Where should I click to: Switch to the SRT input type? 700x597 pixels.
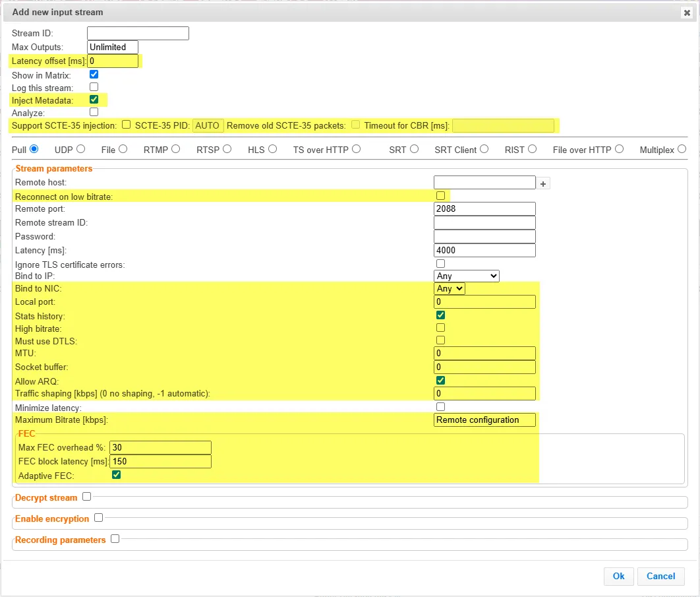pos(415,149)
